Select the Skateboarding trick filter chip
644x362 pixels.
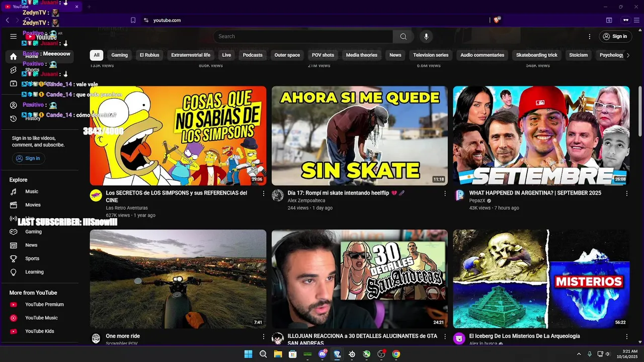coord(537,55)
